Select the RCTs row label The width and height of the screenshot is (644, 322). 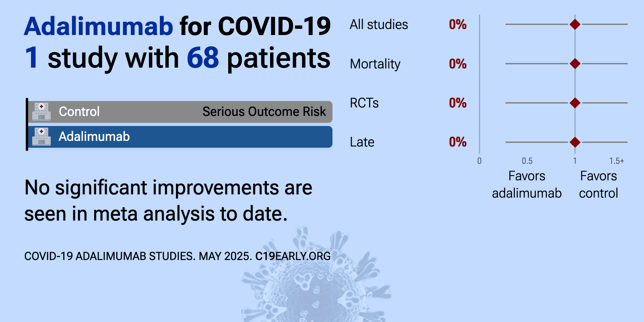click(x=364, y=103)
